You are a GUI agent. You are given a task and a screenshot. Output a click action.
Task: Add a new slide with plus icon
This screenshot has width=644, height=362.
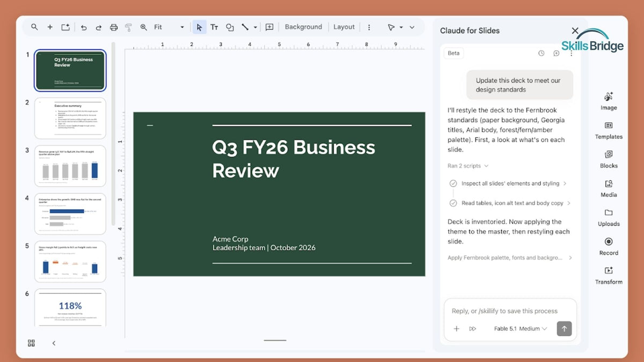tap(50, 27)
